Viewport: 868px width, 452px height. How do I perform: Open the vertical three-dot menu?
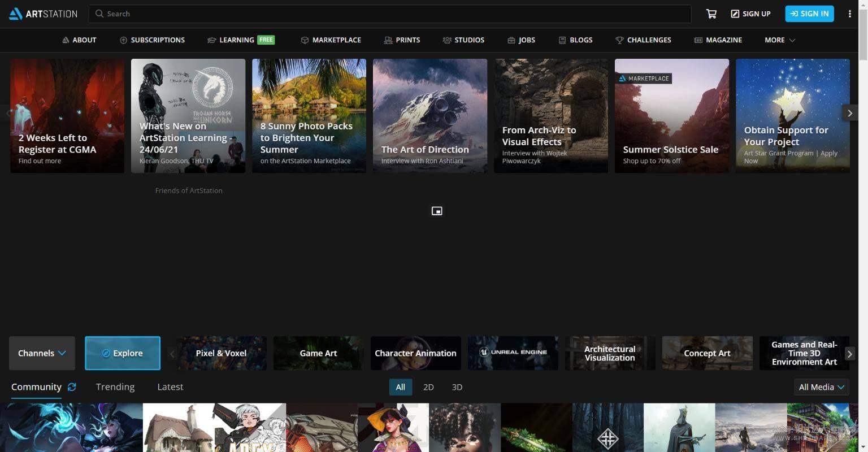pyautogui.click(x=849, y=14)
